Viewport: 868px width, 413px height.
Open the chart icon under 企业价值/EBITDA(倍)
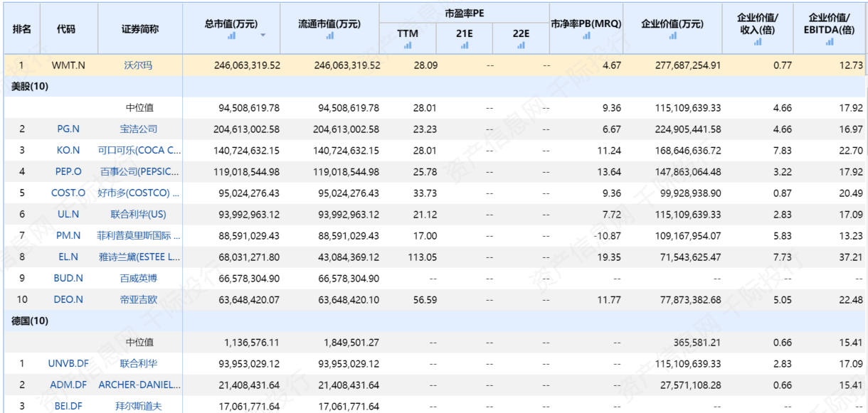coord(830,42)
